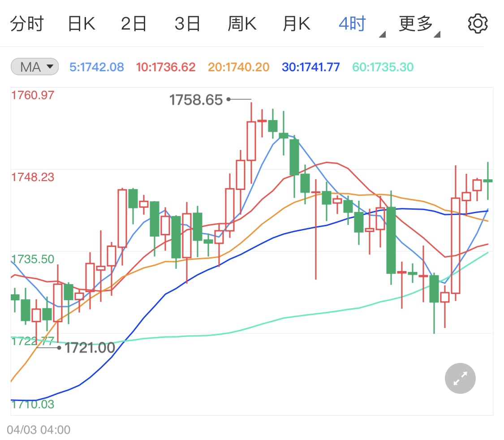
Task: Click the MA20 value 20:1740.20
Action: pos(238,67)
